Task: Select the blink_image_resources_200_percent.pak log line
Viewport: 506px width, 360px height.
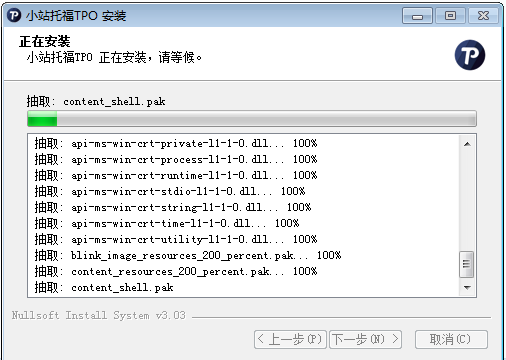Action: point(188,255)
